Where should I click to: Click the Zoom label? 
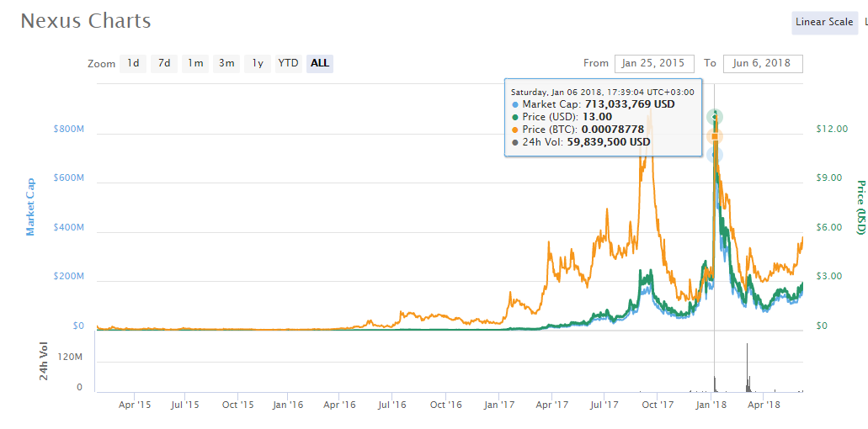tap(101, 64)
